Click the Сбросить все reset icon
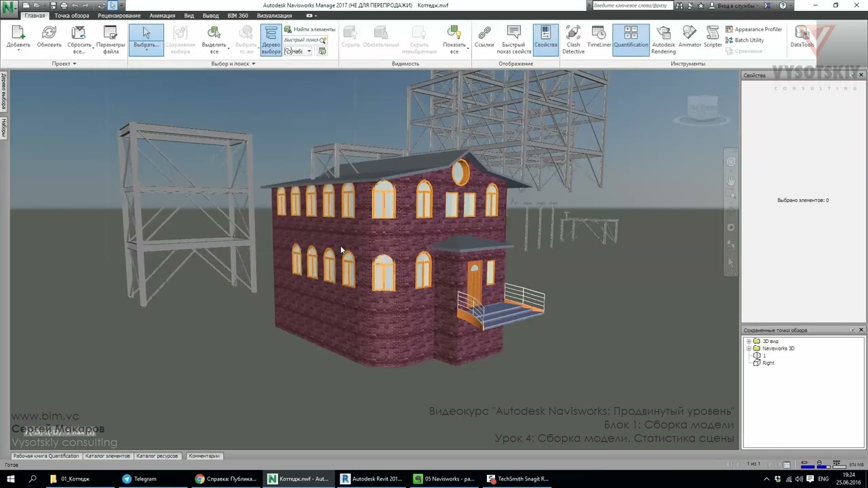The height and width of the screenshot is (488, 868). point(79,34)
